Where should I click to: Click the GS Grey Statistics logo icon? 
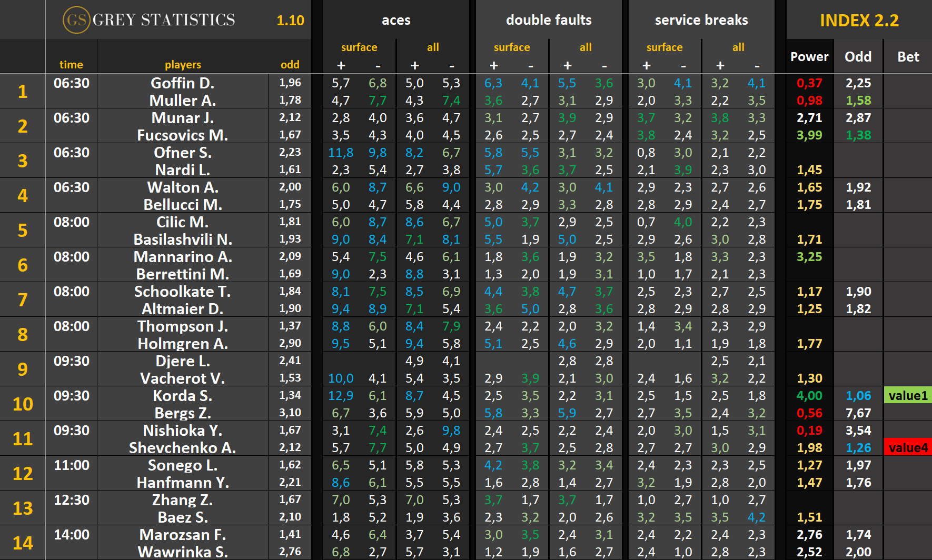(76, 20)
